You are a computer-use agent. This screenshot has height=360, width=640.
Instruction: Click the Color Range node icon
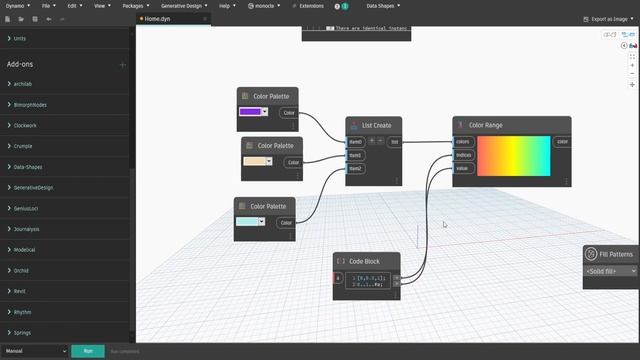[461, 125]
